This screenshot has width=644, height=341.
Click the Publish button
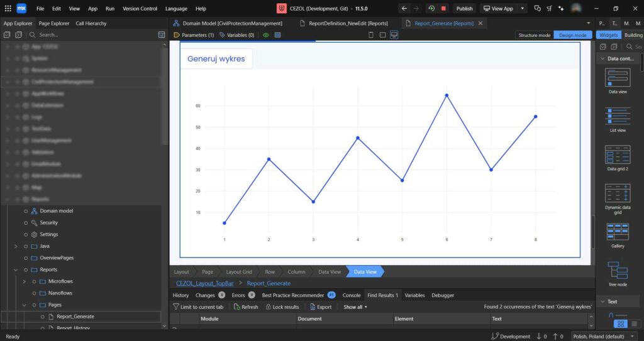coord(464,9)
